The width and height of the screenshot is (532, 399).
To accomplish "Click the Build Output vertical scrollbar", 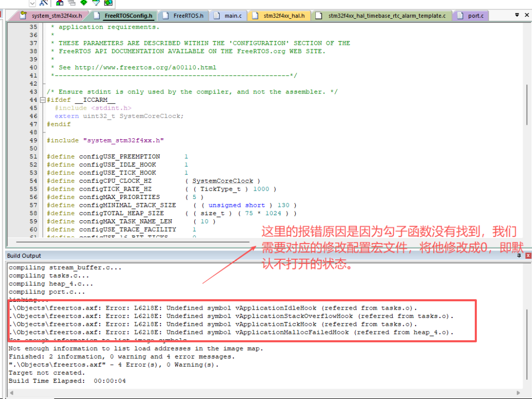I will [x=528, y=322].
